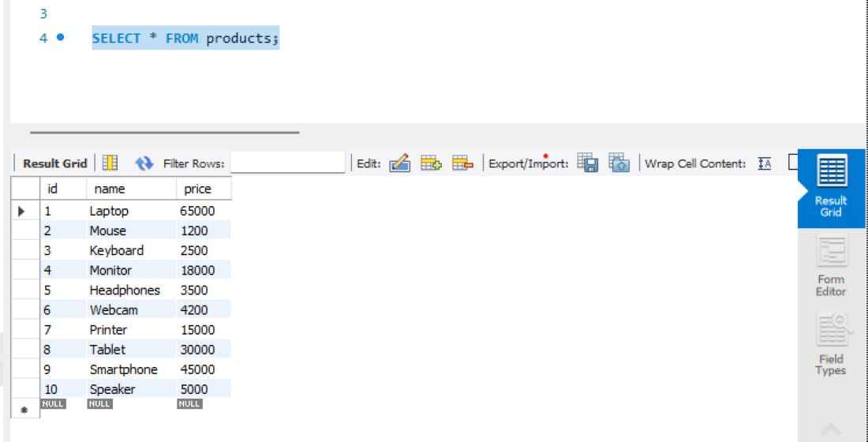Screen dimensions: 868x442
Task: Select the Mouse name cell
Action: pos(131,230)
